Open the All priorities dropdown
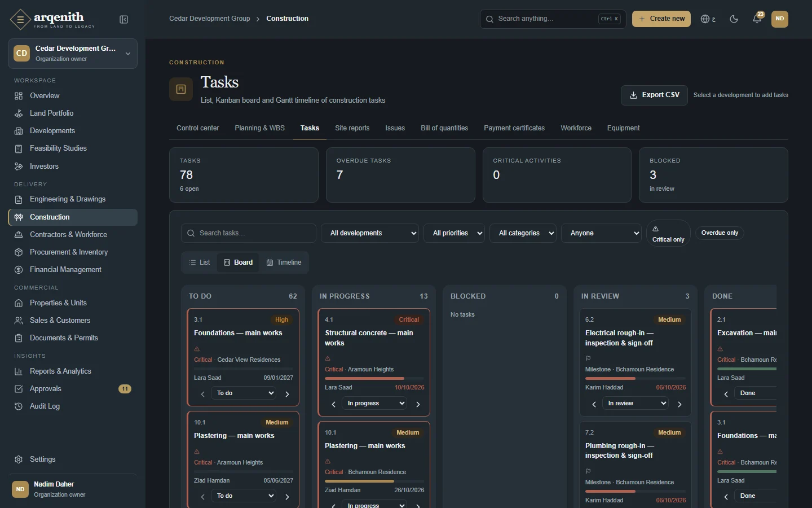This screenshot has height=508, width=812. 454,233
